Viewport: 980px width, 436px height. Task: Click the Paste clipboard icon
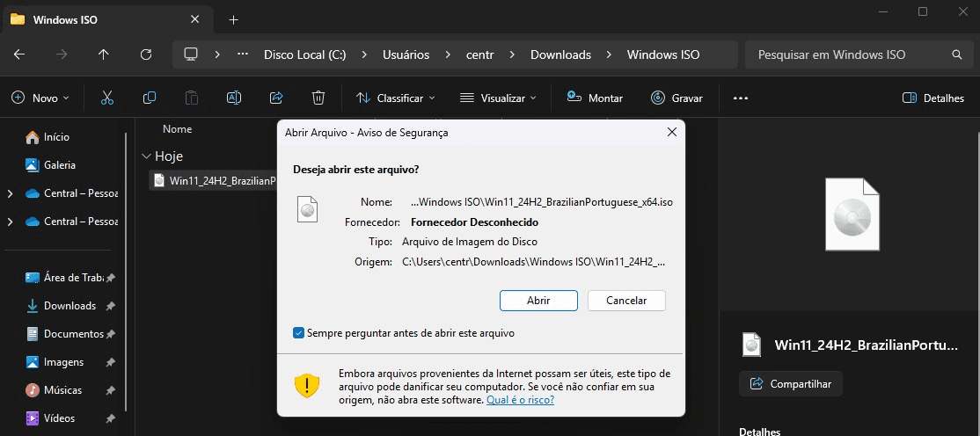coord(191,98)
